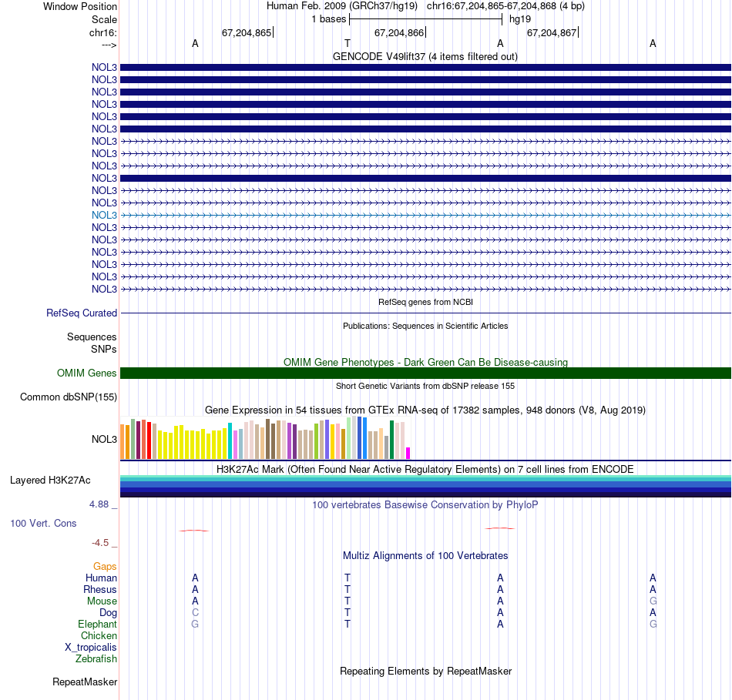The image size is (732, 700).
Task: Click the Layered H3K27Ac label
Action: pyautogui.click(x=50, y=481)
